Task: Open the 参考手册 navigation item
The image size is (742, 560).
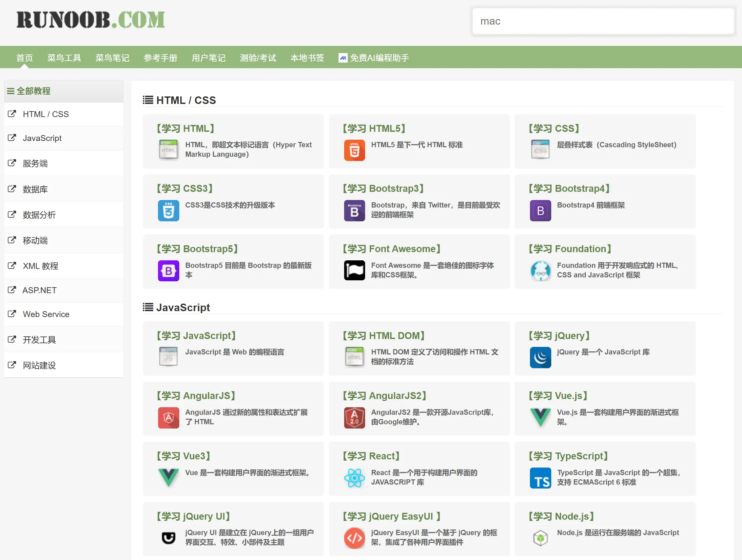Action: tap(160, 58)
